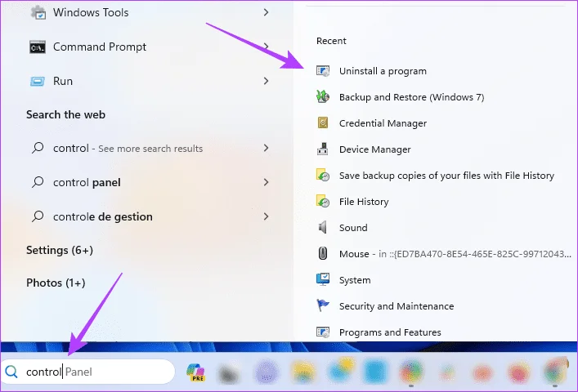Click the Command Prompt icon

(x=38, y=47)
